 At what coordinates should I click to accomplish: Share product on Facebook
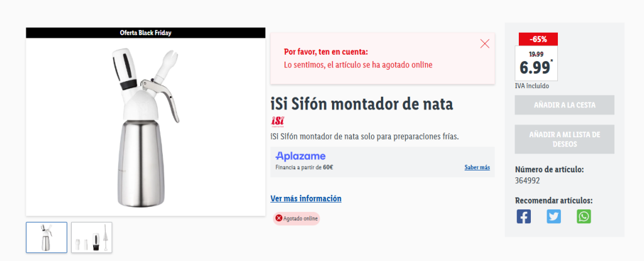[523, 216]
